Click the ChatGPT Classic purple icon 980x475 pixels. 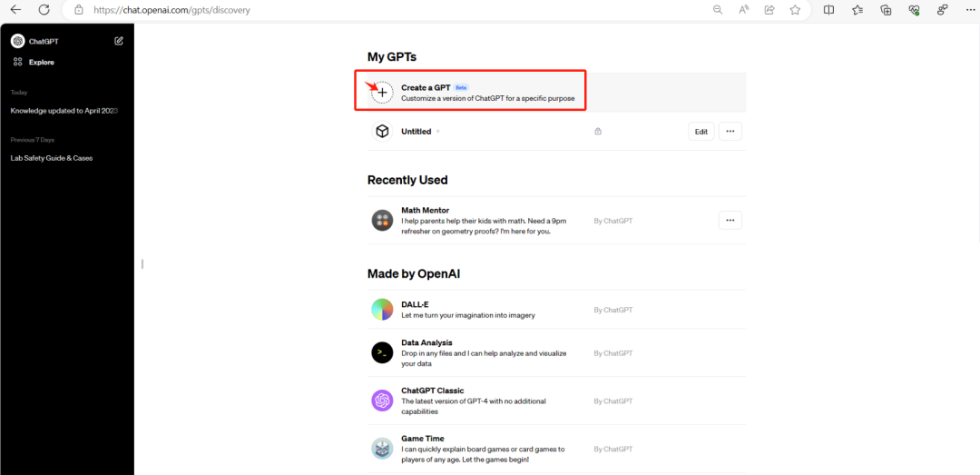tap(382, 401)
